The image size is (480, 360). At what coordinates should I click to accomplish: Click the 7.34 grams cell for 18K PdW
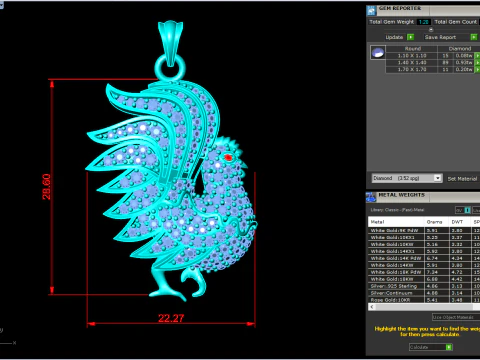(436, 272)
